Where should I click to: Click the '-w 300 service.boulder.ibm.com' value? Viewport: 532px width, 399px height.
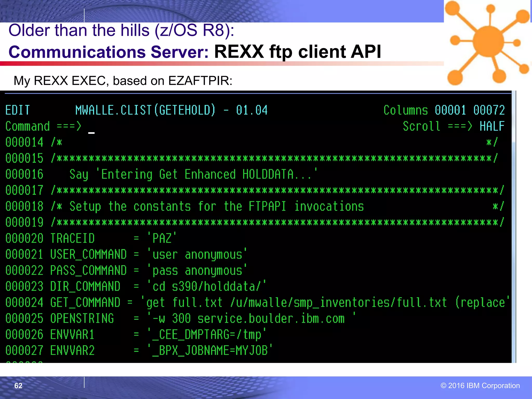[x=251, y=318]
